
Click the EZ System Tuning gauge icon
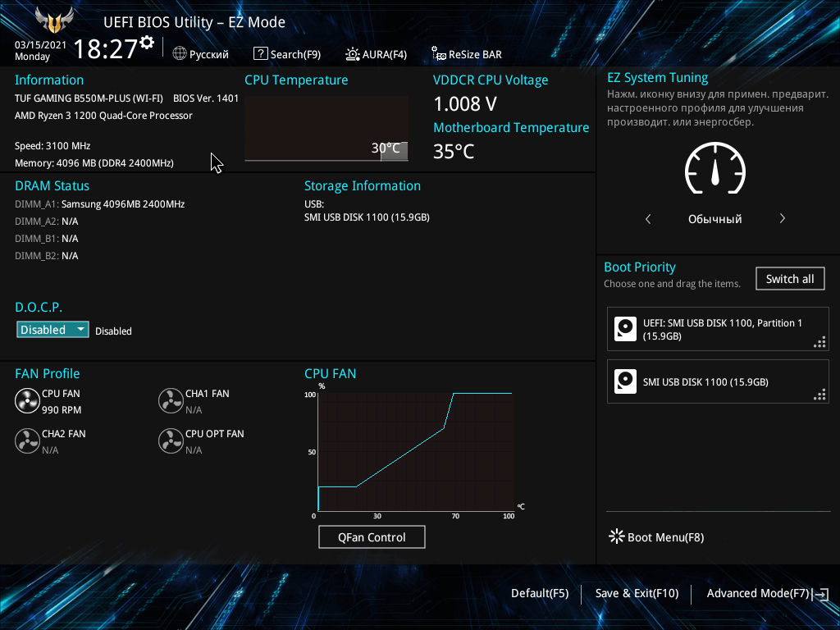[x=715, y=168]
